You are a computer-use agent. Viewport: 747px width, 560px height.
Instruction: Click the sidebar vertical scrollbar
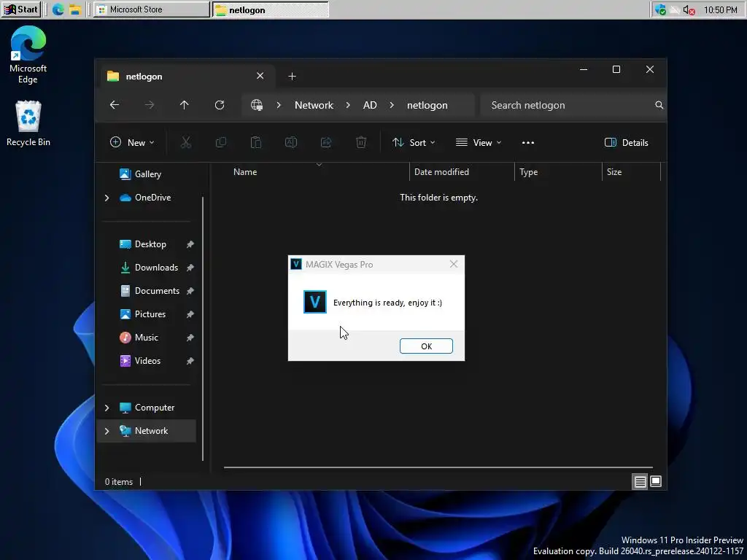203,329
